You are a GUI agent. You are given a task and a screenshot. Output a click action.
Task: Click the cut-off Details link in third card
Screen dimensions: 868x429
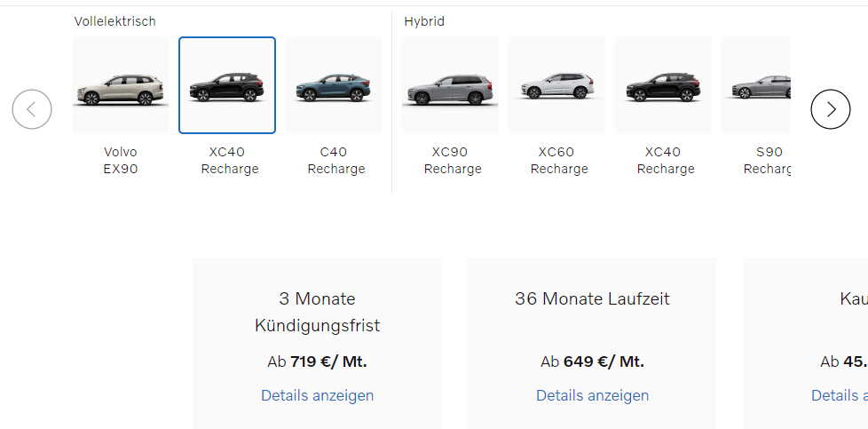coord(840,395)
